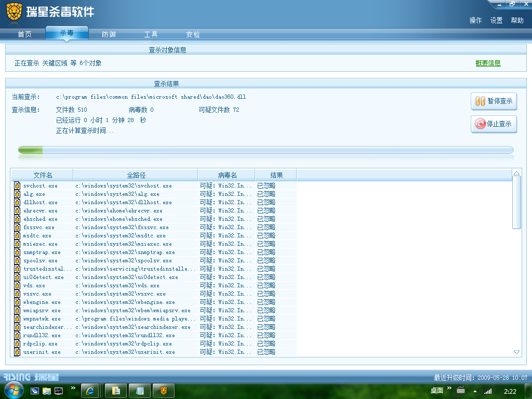Open the 设置 menu
Viewport: 532px width, 399px height.
pos(496,20)
